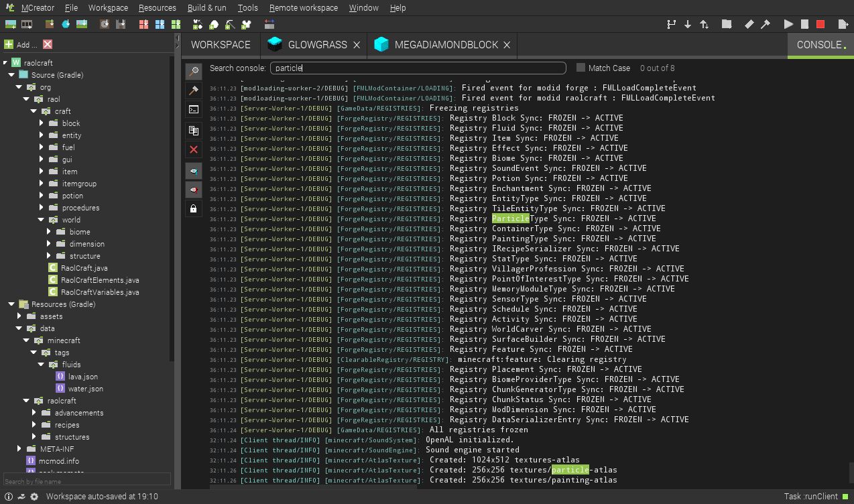The width and height of the screenshot is (854, 504).
Task: Click the import sound disc icon
Action: (105, 24)
